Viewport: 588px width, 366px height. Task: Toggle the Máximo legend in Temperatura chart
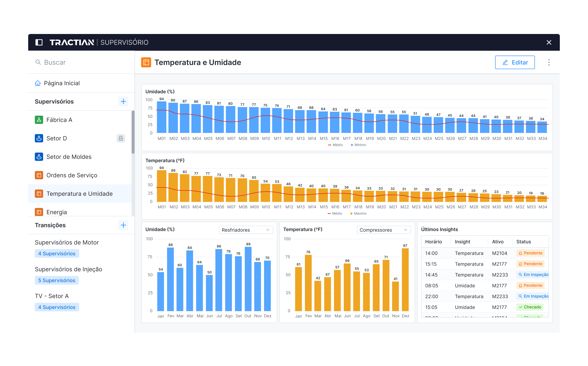point(358,214)
